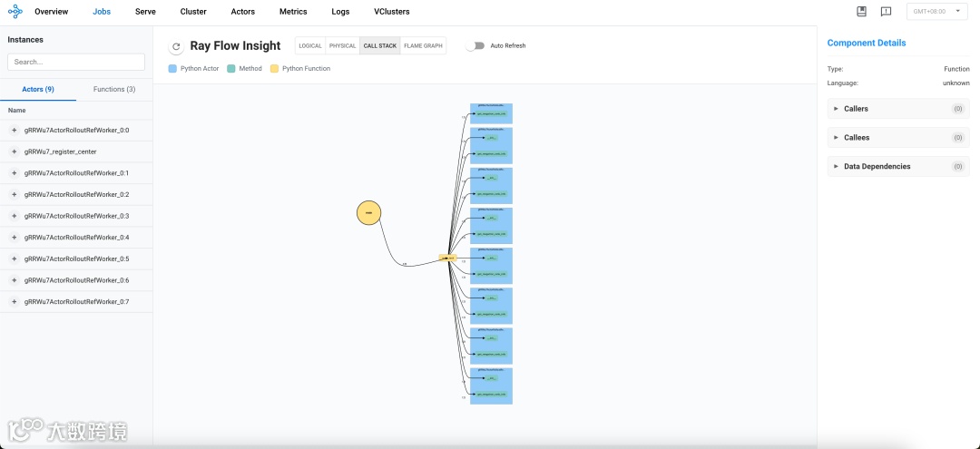Expand gRRWu7ActorRolloutRefWorker_0:4 with plus icon
Viewport: 980px width, 449px height.
(x=15, y=238)
